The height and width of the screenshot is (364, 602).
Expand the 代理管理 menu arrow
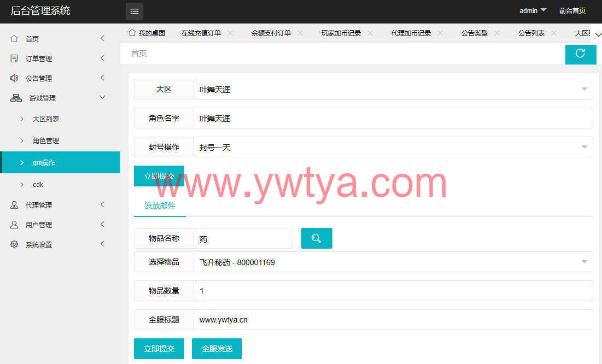coord(102,204)
